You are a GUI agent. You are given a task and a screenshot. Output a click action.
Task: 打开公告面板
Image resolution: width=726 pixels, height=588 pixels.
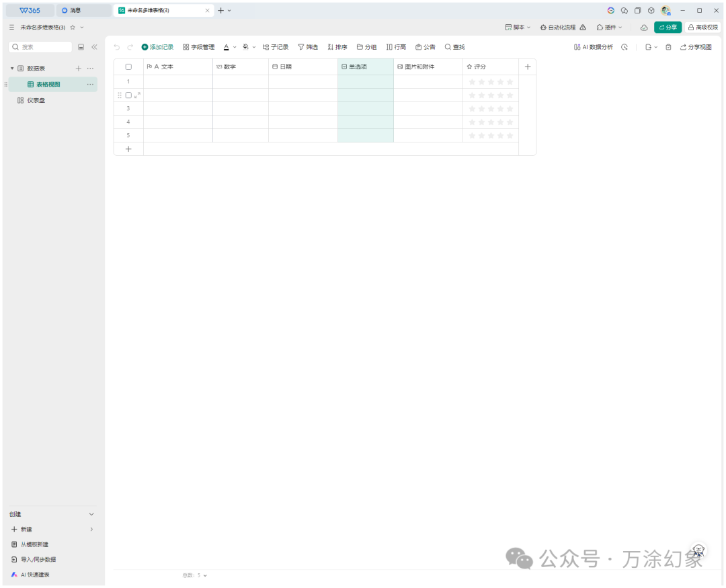(x=425, y=47)
